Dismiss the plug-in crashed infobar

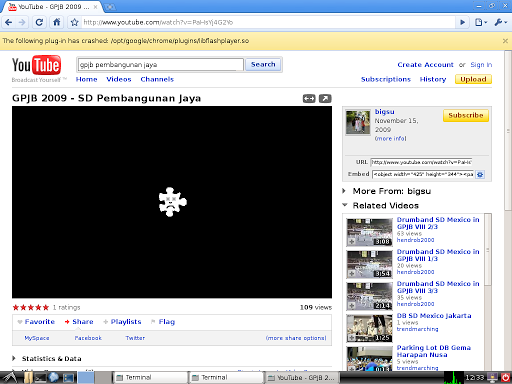(x=505, y=41)
